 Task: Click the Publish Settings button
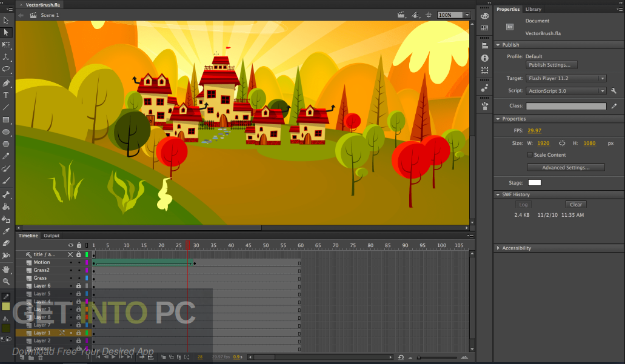pos(552,65)
